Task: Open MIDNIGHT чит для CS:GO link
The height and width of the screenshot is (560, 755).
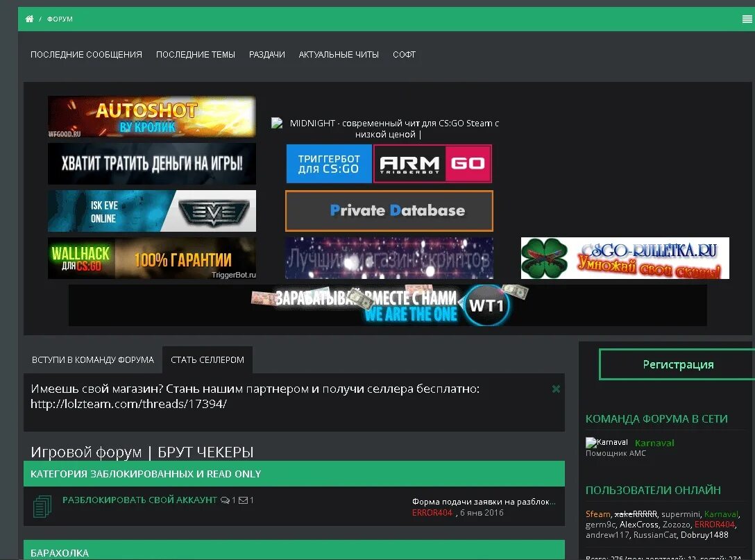Action: coord(394,128)
